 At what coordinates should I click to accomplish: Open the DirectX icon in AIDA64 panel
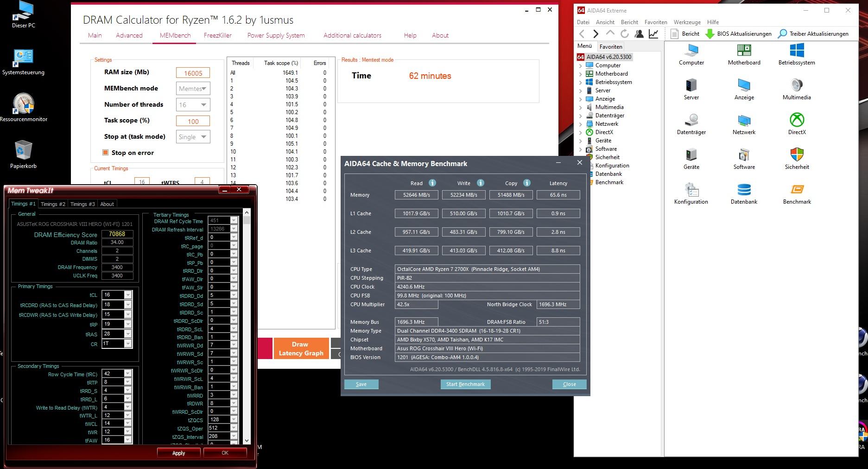pyautogui.click(x=797, y=124)
